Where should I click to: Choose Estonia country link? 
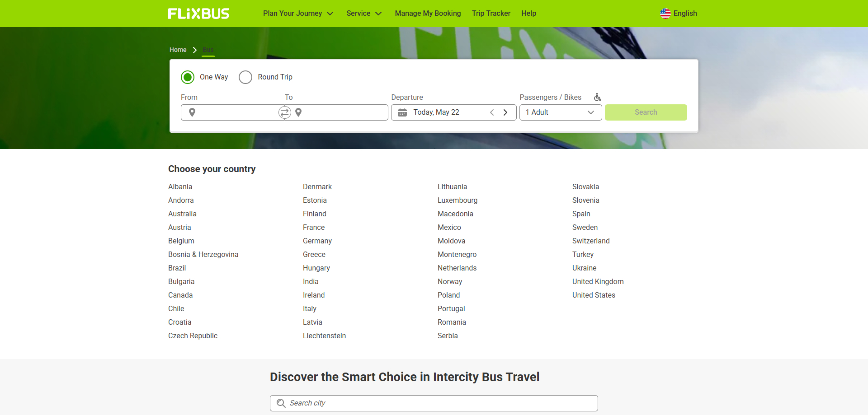(315, 201)
